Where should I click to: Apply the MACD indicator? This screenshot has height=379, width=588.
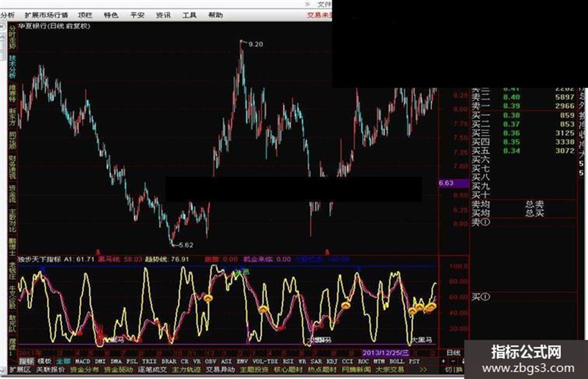(83, 362)
